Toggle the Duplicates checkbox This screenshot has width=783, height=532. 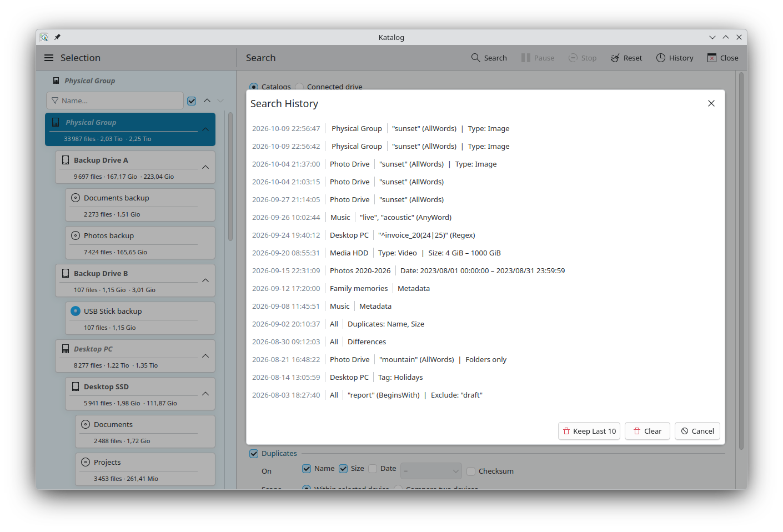254,453
